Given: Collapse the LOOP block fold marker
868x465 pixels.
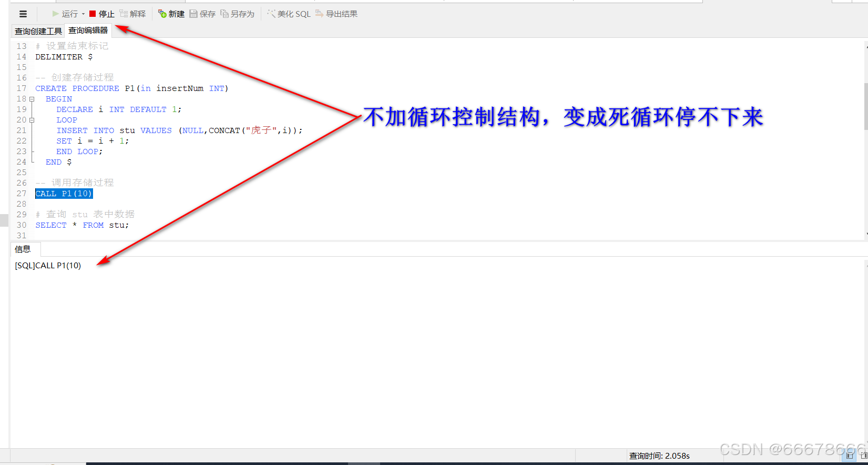Looking at the screenshot, I should coord(32,120).
